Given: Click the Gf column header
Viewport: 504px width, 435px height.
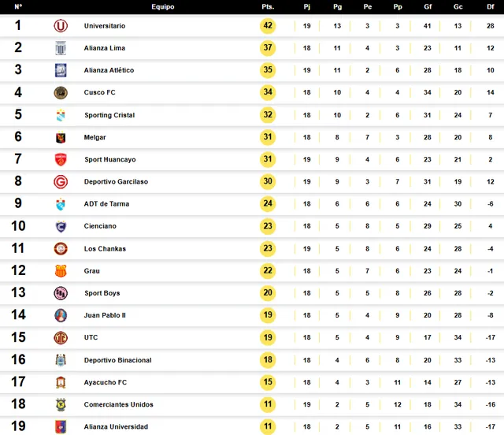Looking at the screenshot, I should coord(428,7).
